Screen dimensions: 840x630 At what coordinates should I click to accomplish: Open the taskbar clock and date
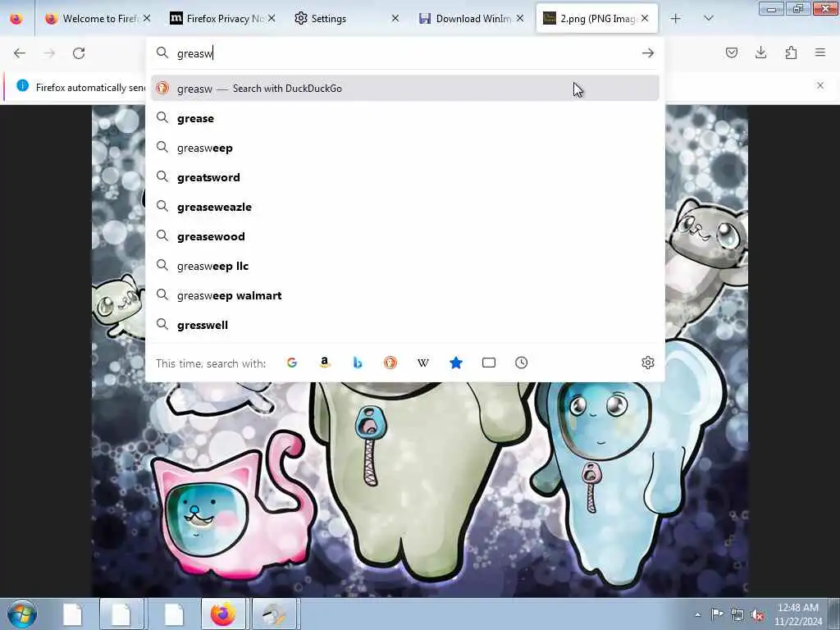coord(798,614)
